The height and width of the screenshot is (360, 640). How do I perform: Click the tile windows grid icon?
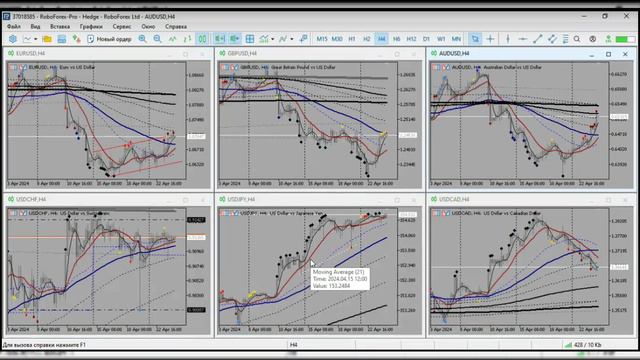[x=250, y=39]
